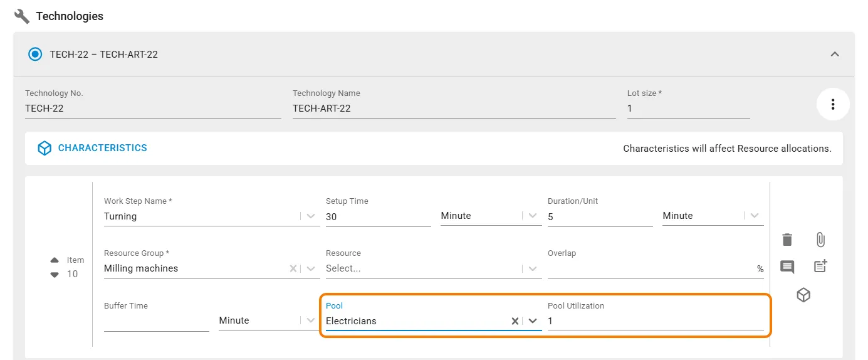Viewport: 868px width, 360px height.
Task: Open the three-dot more options menu
Action: tap(833, 104)
